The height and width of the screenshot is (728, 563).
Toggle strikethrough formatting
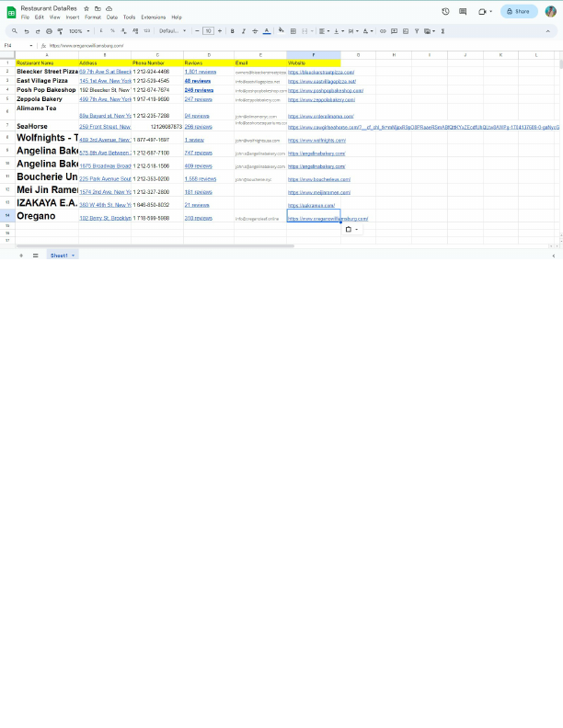pos(255,31)
